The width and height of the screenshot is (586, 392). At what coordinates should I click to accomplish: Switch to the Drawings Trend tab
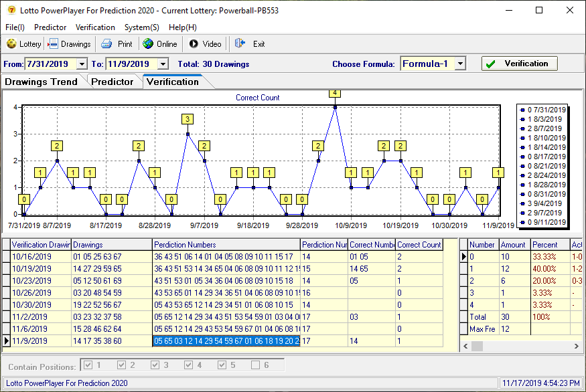(x=41, y=82)
